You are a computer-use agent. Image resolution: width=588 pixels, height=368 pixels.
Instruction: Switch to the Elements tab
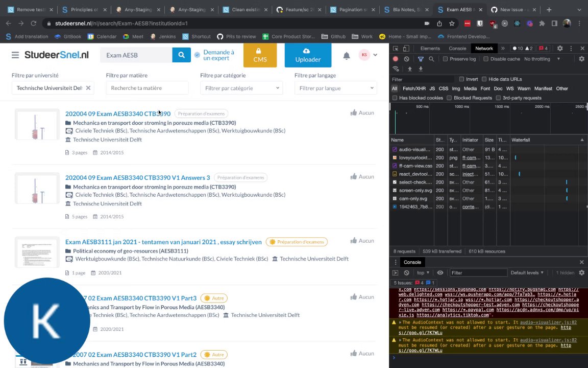click(x=430, y=49)
